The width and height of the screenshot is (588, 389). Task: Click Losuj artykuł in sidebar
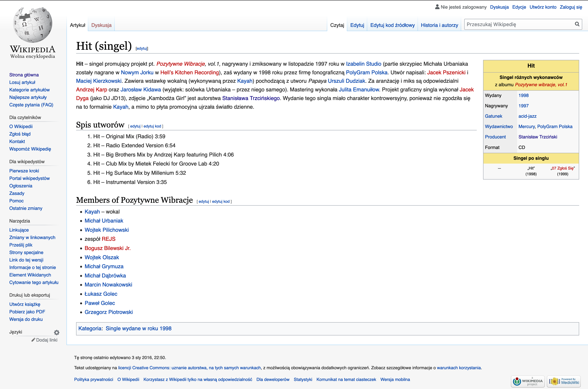22,82
